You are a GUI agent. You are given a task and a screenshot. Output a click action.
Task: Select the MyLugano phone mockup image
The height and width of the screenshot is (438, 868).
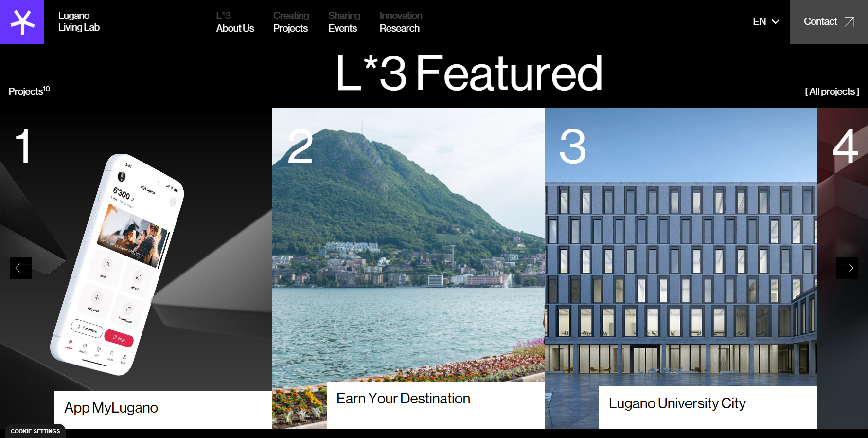pos(117,264)
